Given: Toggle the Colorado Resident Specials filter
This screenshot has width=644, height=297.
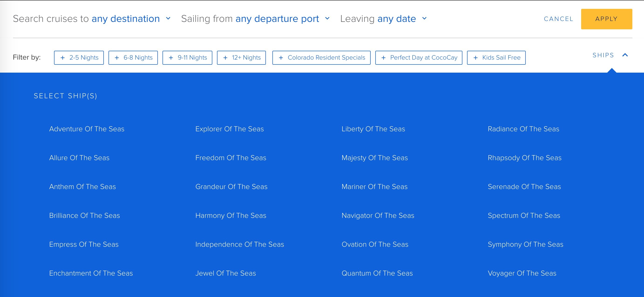Looking at the screenshot, I should coord(322,58).
